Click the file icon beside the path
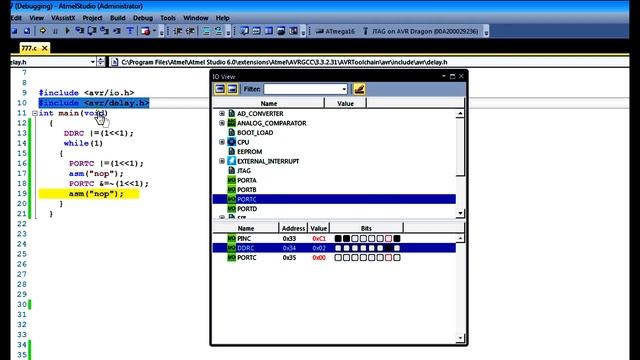This screenshot has width=640, height=360. (x=115, y=62)
